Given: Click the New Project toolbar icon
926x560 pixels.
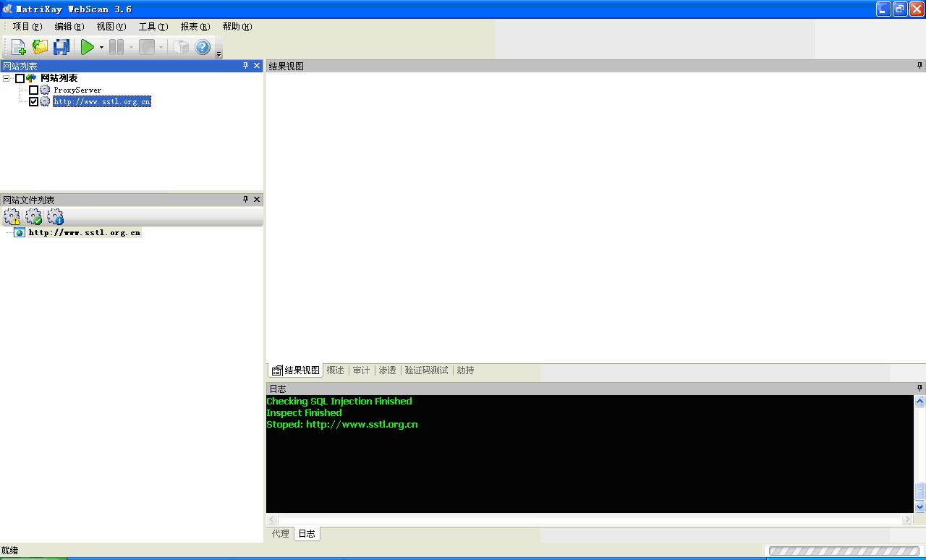Looking at the screenshot, I should (18, 47).
